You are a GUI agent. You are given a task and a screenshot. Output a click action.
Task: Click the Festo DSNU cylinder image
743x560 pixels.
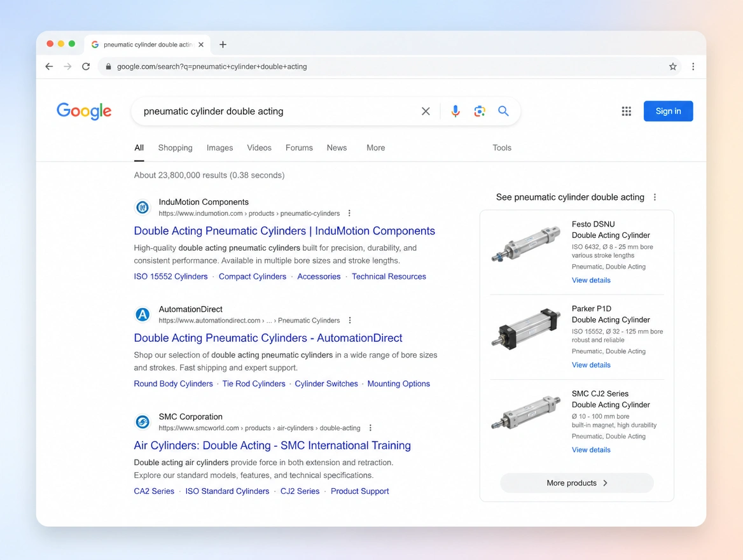[x=526, y=244]
